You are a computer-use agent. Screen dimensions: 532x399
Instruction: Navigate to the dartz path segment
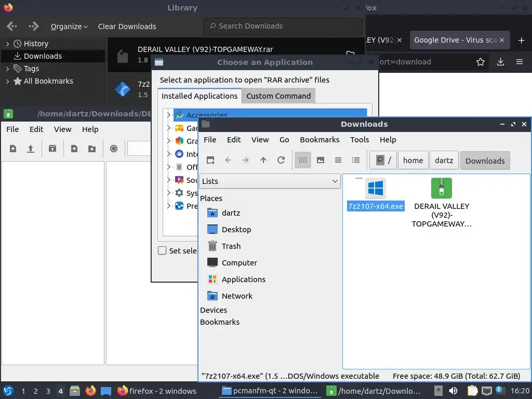tap(444, 160)
